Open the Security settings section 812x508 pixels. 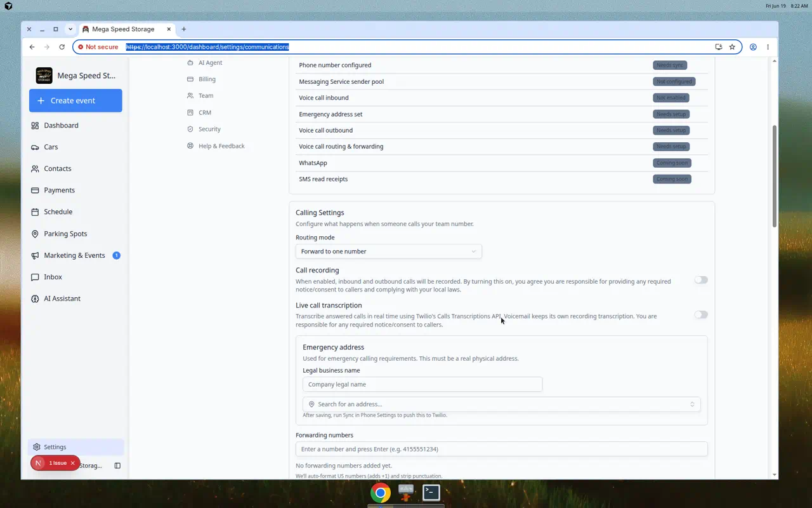[x=209, y=129]
